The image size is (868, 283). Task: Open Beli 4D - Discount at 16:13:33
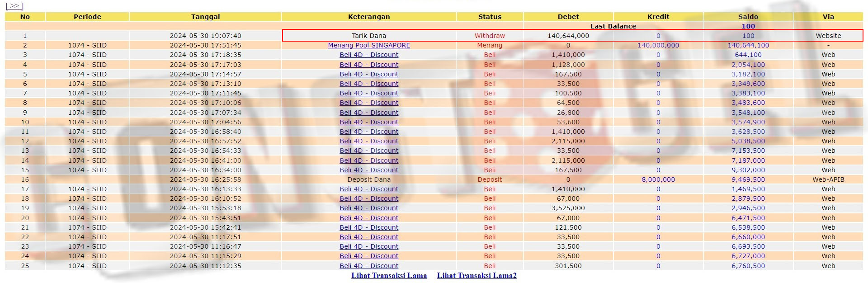point(369,189)
